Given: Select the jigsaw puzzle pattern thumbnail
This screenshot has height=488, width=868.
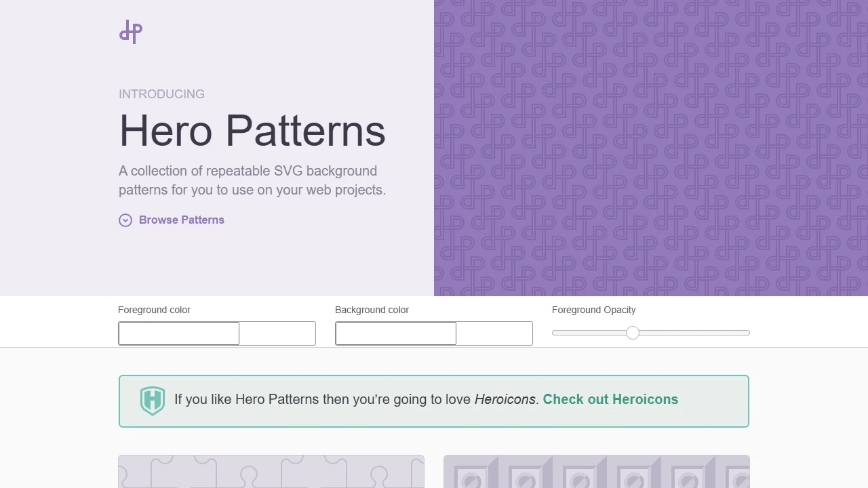Looking at the screenshot, I should click(x=271, y=472).
